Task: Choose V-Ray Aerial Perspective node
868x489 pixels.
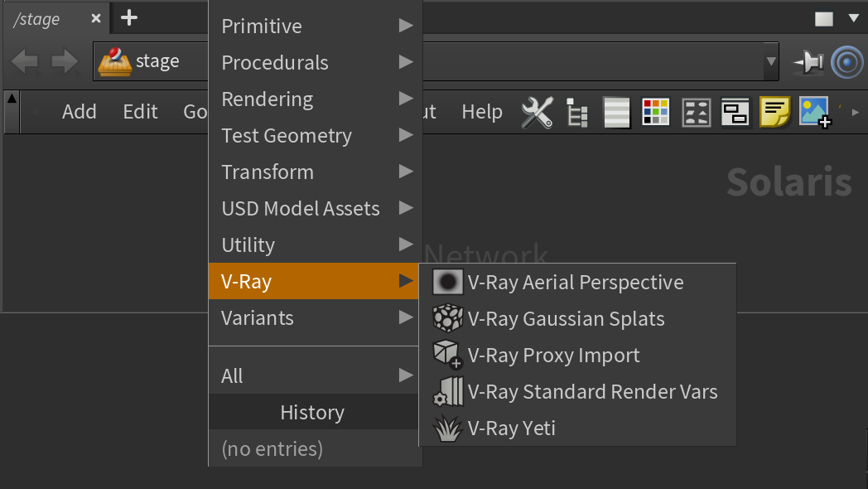Action: pos(578,282)
